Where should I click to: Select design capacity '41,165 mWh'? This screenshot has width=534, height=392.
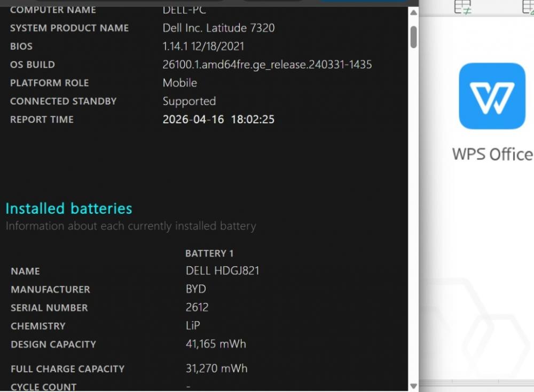coord(216,344)
